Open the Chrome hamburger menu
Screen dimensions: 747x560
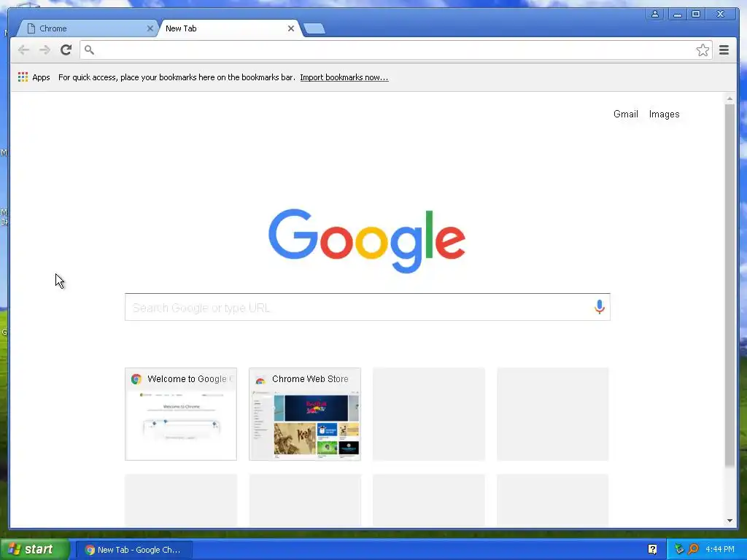[724, 50]
